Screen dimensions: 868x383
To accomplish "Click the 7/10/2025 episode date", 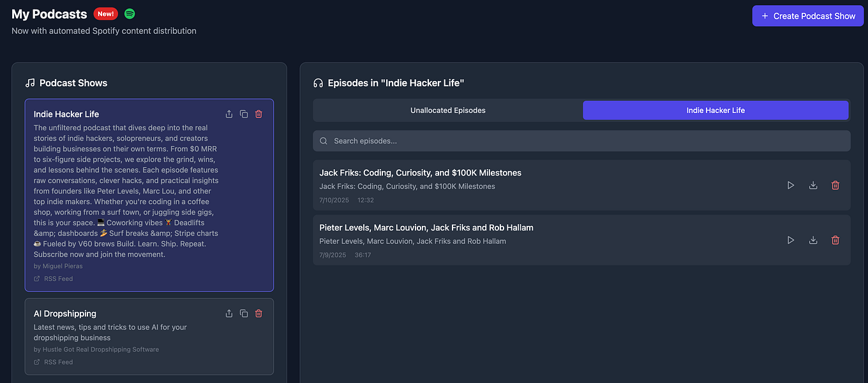I will click(x=333, y=200).
